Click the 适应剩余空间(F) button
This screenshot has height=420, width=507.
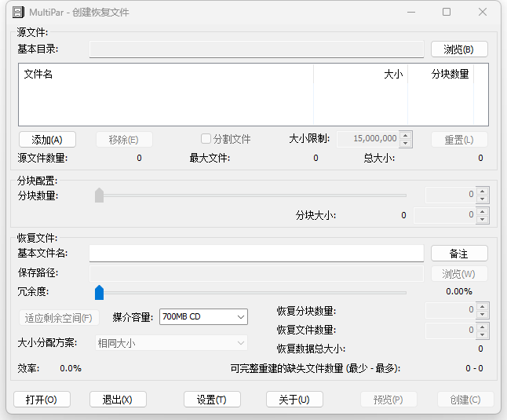point(59,318)
